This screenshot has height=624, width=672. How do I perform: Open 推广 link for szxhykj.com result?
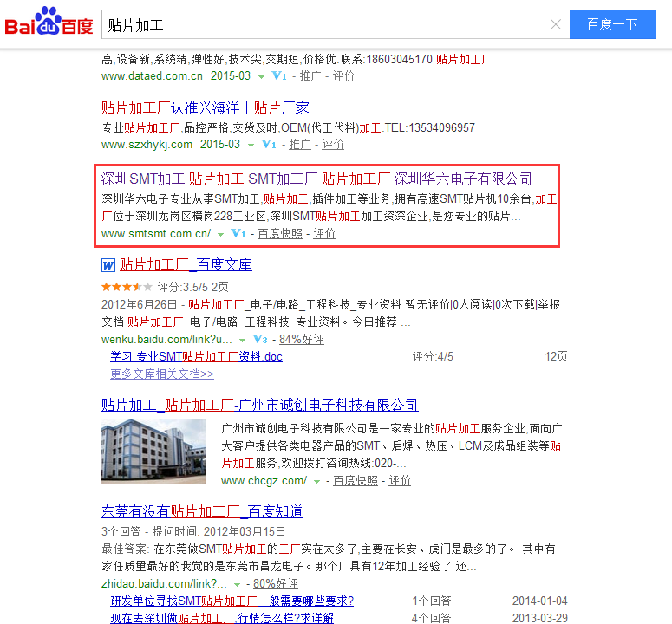click(300, 145)
